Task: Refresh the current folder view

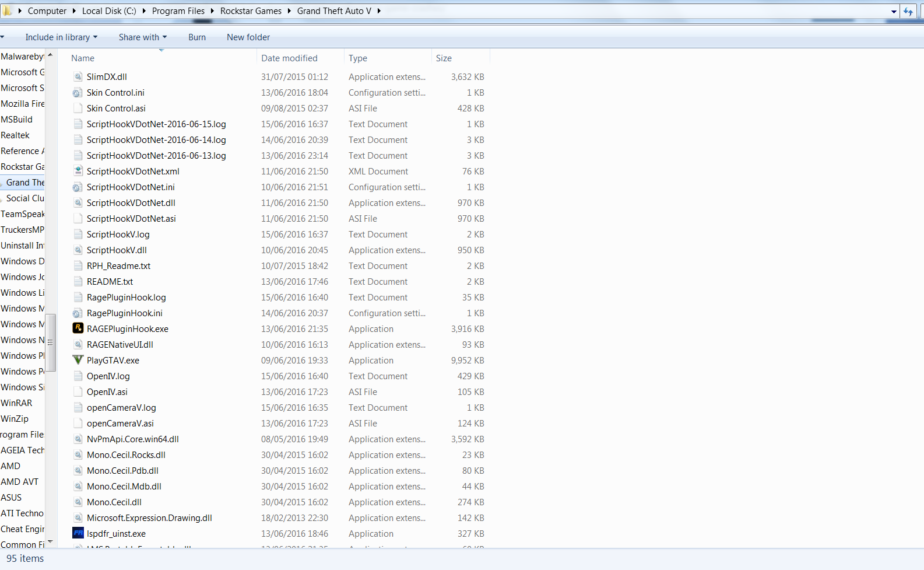Action: pos(908,11)
